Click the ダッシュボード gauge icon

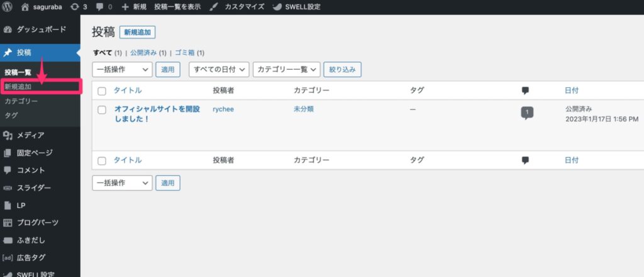point(8,30)
